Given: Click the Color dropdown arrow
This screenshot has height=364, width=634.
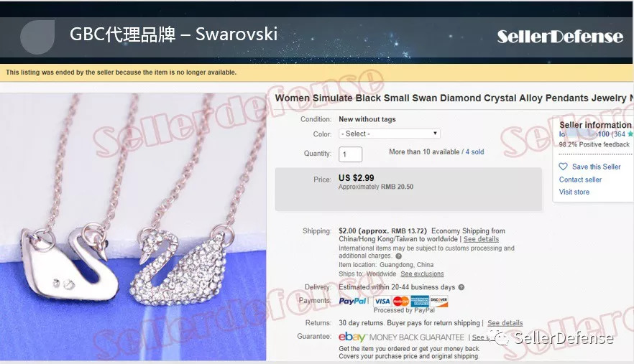Looking at the screenshot, I should pos(435,134).
